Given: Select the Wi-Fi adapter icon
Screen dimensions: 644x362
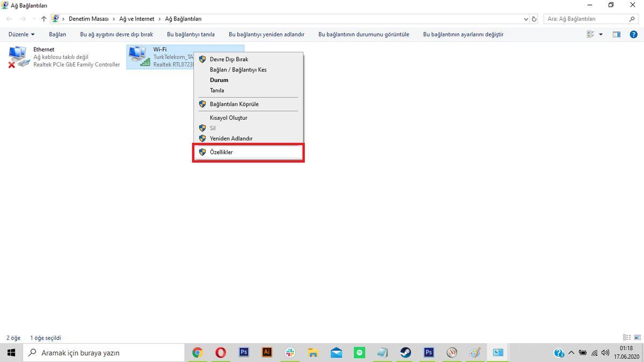Looking at the screenshot, I should (139, 57).
